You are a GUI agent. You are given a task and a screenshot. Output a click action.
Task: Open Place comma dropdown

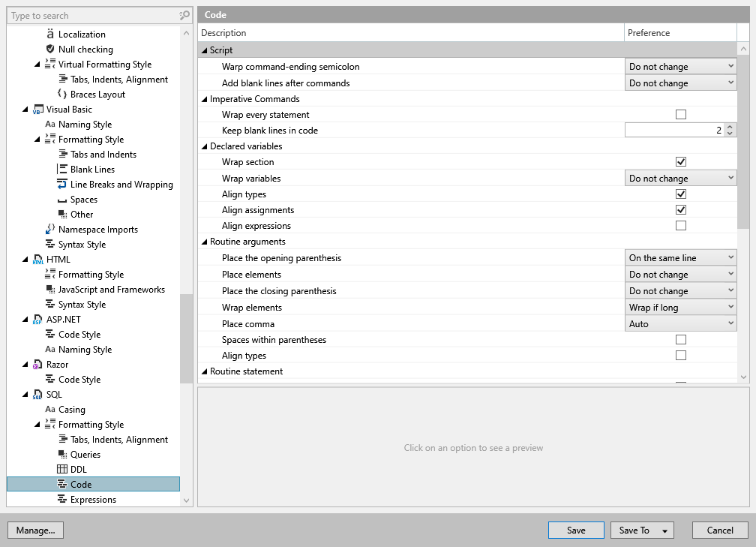pyautogui.click(x=680, y=323)
